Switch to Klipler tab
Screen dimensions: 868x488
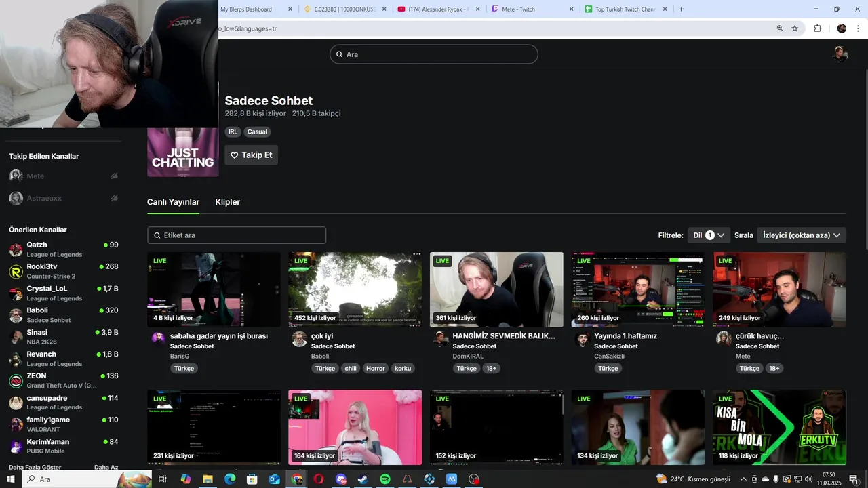point(228,202)
